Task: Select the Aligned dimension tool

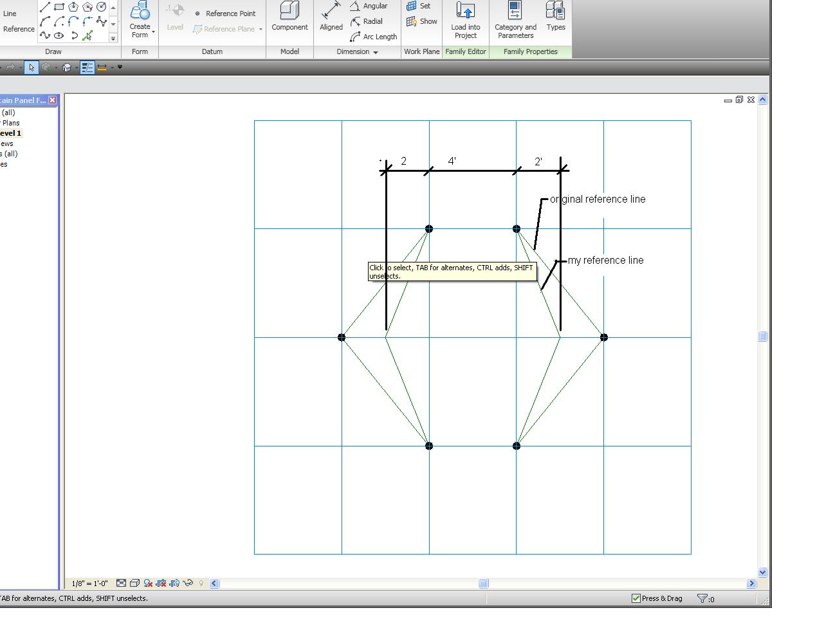Action: pyautogui.click(x=331, y=17)
